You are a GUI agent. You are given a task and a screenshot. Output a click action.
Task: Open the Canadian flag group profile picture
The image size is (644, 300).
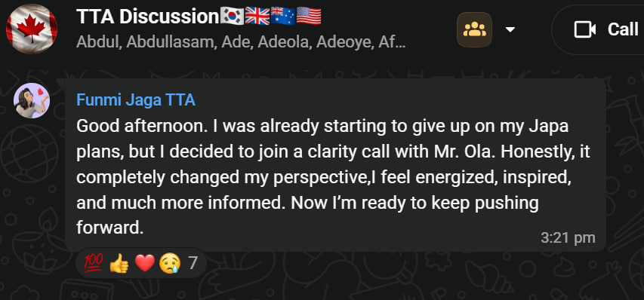(x=32, y=29)
